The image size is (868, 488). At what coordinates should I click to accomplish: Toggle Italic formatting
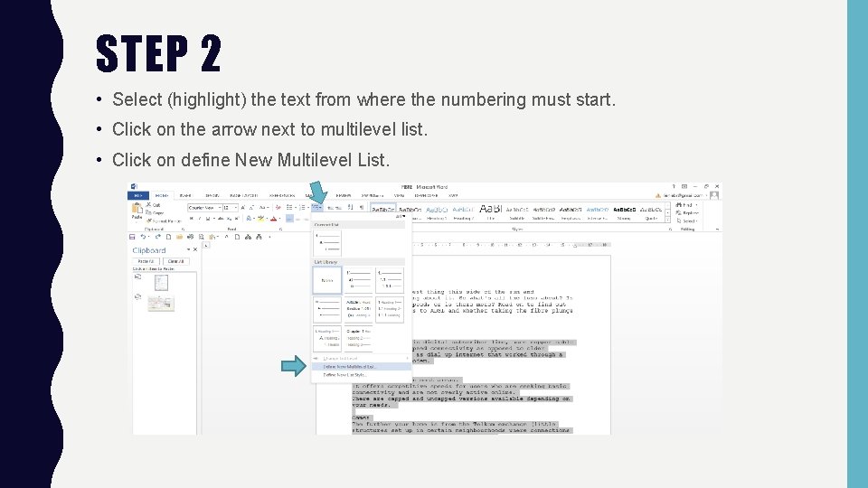[x=199, y=218]
